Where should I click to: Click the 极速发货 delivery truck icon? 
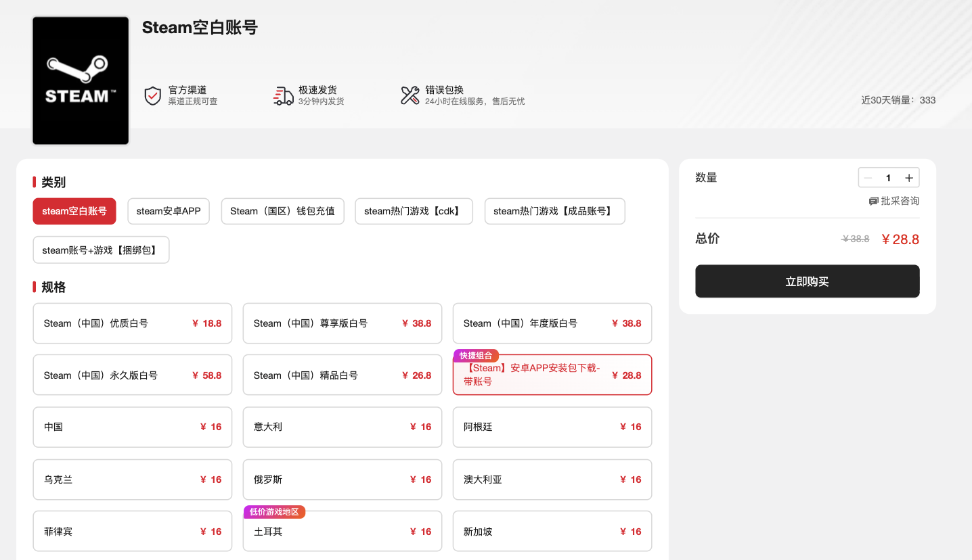(283, 95)
